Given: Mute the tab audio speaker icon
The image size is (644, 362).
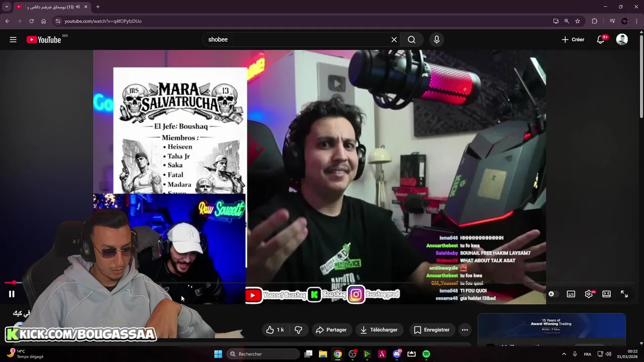Looking at the screenshot, I should tap(77, 7).
